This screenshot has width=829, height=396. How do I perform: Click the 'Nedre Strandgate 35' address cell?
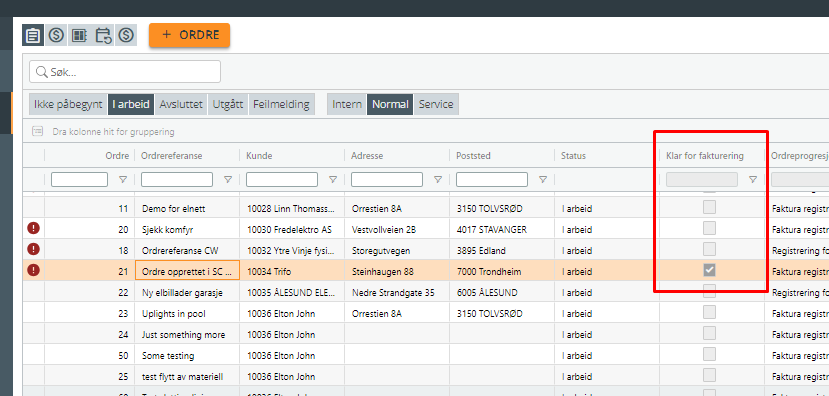397,293
